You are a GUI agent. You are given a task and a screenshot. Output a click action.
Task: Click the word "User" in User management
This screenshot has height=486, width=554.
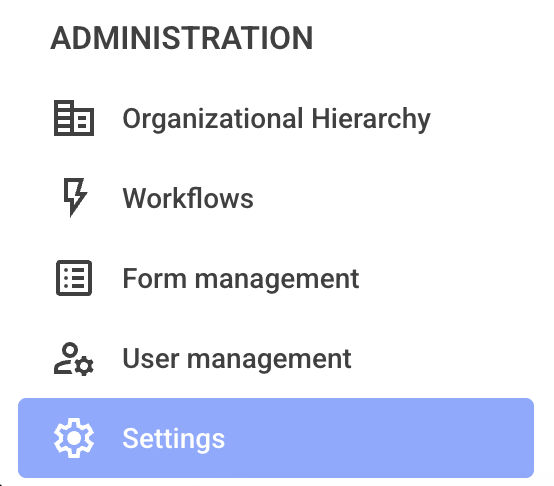[x=151, y=358]
